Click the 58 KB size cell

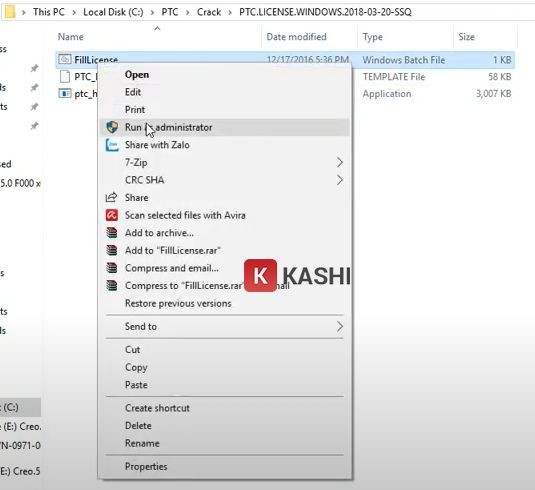point(500,77)
